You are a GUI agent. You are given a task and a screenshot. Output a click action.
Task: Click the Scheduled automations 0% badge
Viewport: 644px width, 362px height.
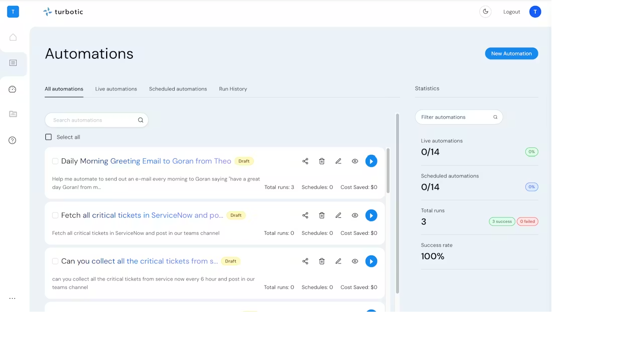(x=532, y=187)
